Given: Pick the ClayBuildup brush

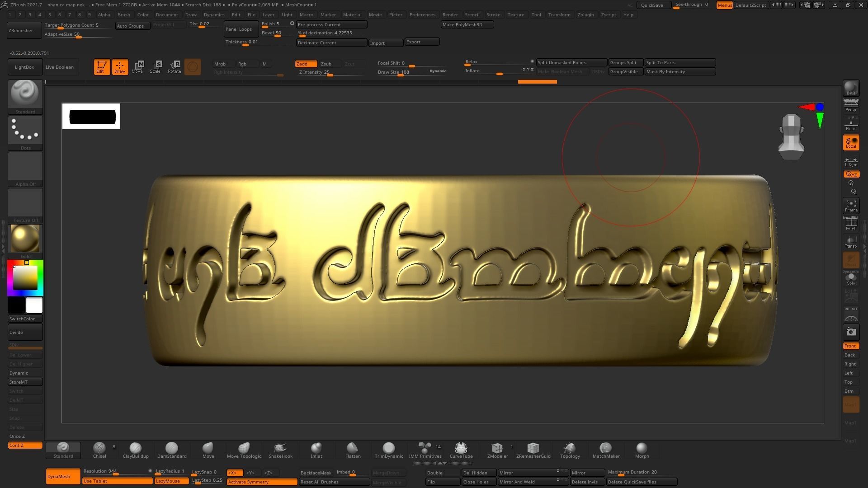Looking at the screenshot, I should (x=135, y=449).
